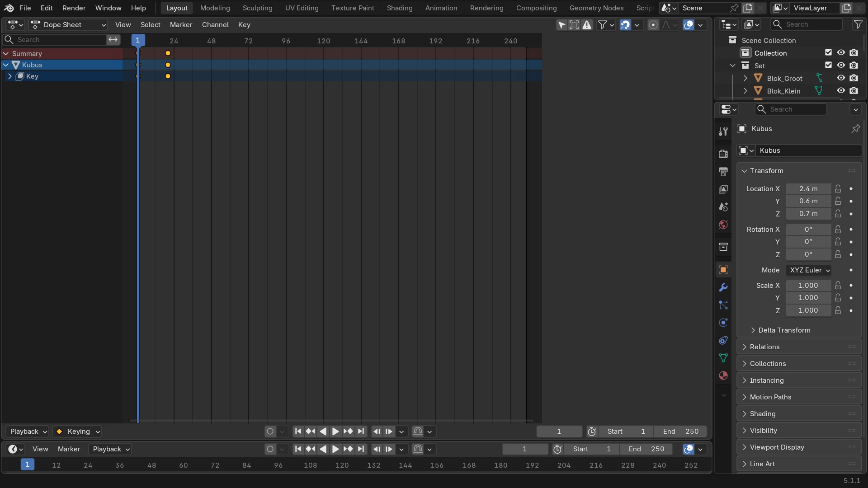The height and width of the screenshot is (488, 868).
Task: Toggle proportional editing in Dope Sheet header
Action: pyautogui.click(x=653, y=25)
